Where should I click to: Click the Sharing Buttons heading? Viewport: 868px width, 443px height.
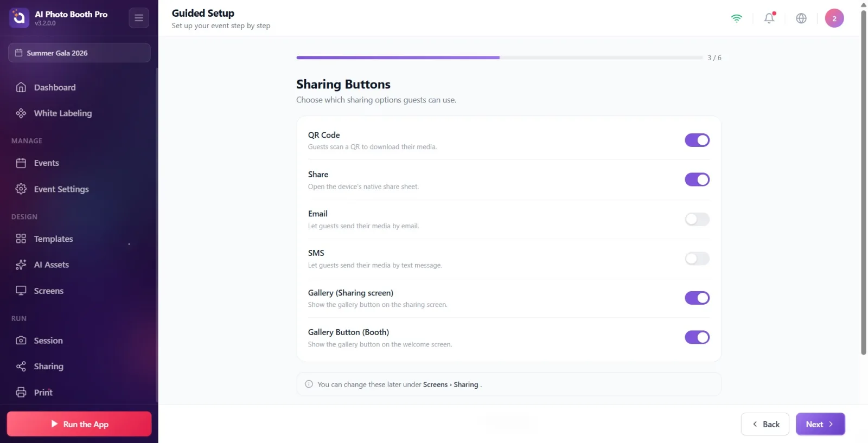[x=343, y=84]
